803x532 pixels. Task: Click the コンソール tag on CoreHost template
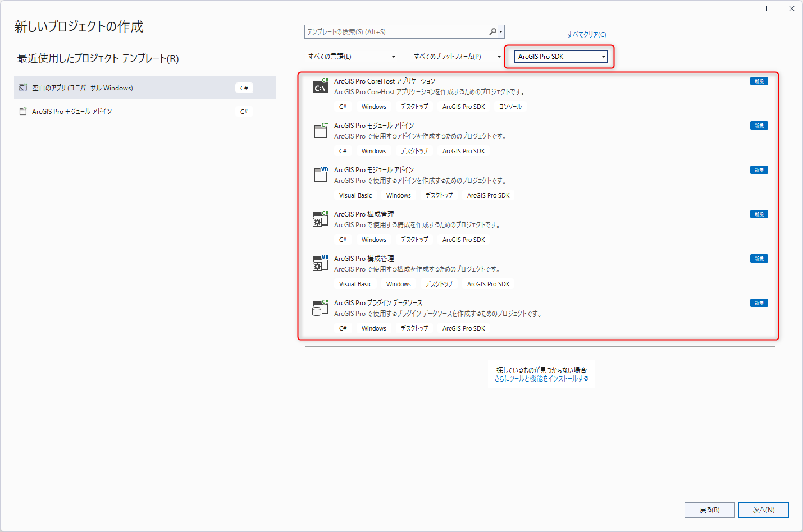click(510, 107)
